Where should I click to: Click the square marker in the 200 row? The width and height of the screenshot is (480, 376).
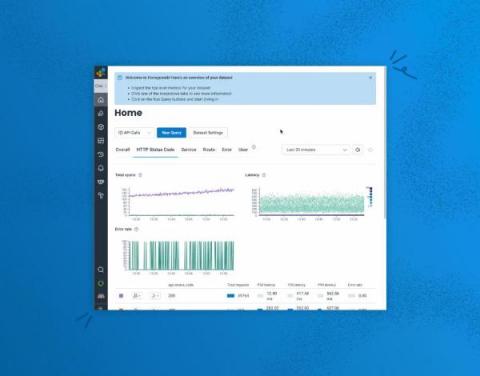pyautogui.click(x=121, y=296)
